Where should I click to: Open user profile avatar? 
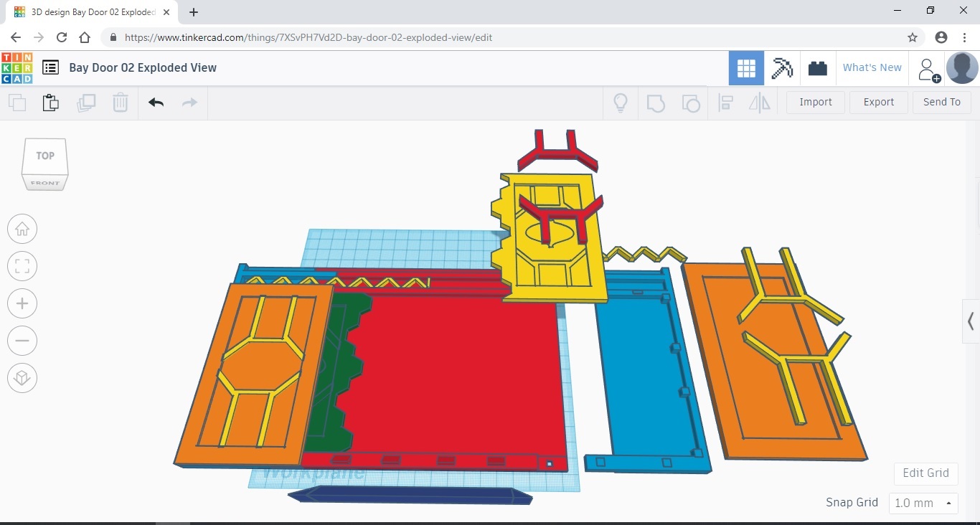pyautogui.click(x=962, y=68)
